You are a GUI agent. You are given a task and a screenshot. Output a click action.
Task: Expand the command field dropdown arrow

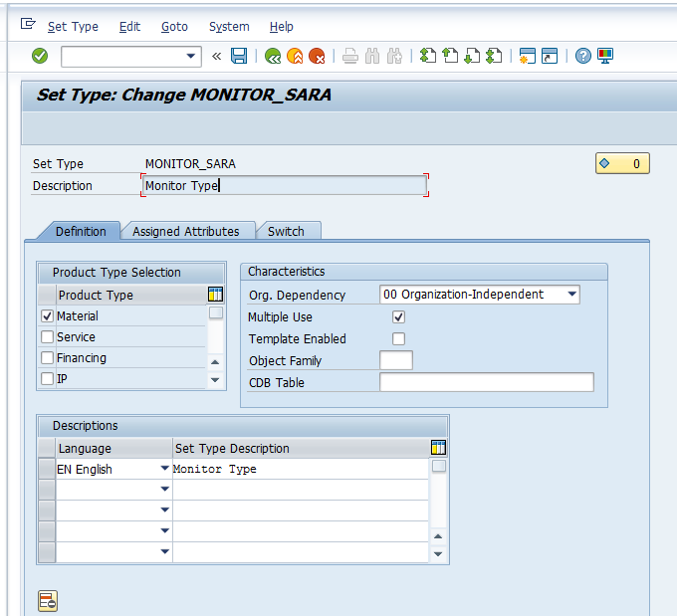pyautogui.click(x=192, y=56)
